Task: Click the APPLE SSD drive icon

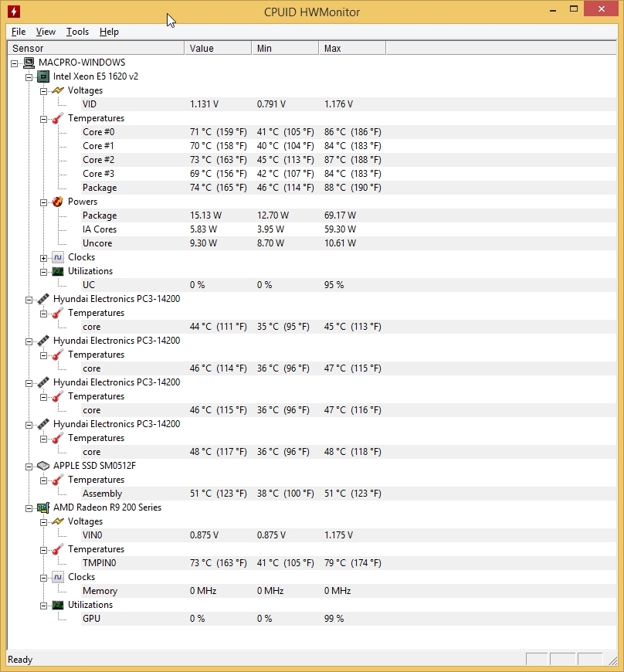Action: 43,466
